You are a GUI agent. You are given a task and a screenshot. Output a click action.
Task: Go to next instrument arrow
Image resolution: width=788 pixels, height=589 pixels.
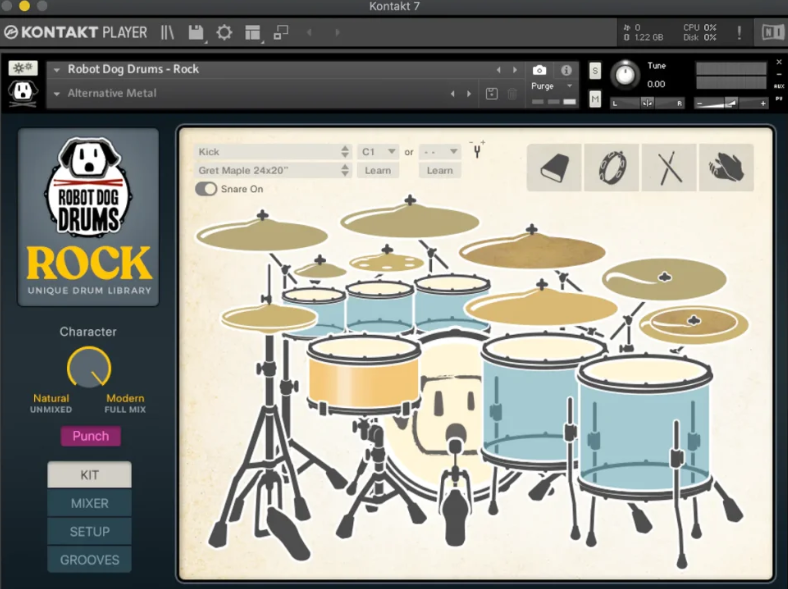tap(515, 70)
